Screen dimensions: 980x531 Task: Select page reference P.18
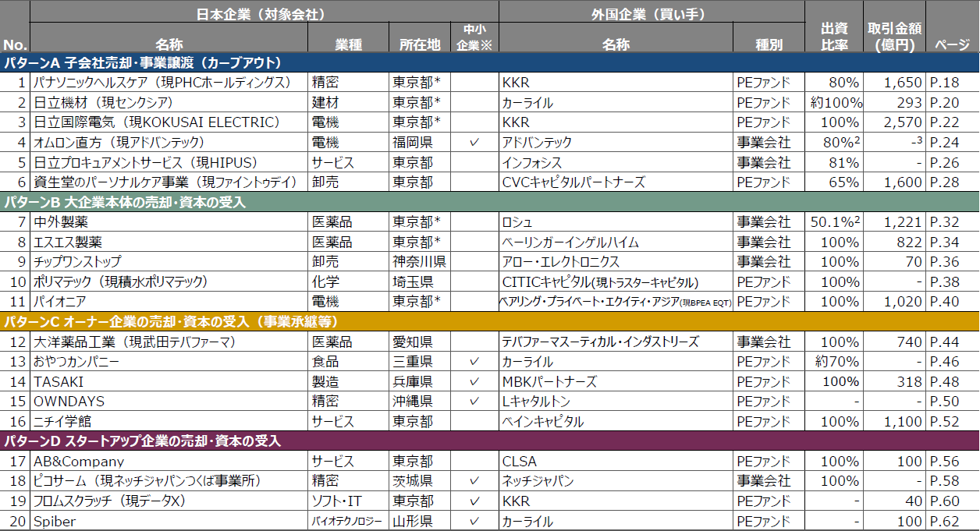click(953, 82)
